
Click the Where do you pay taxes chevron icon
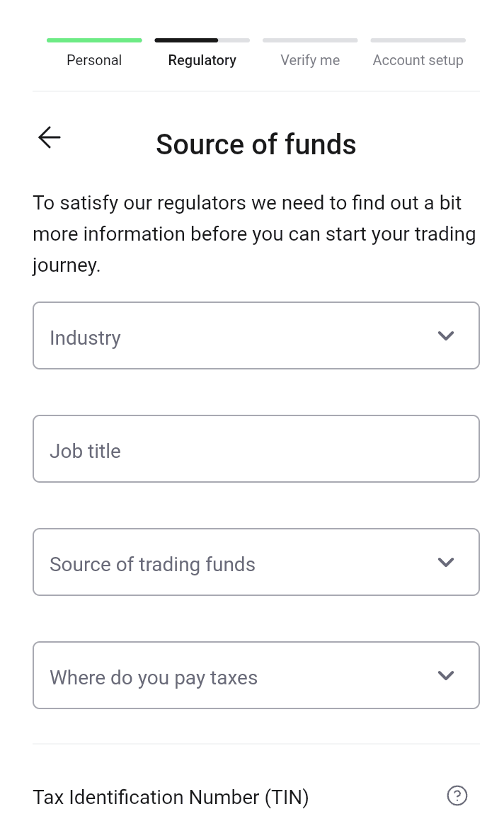click(446, 675)
